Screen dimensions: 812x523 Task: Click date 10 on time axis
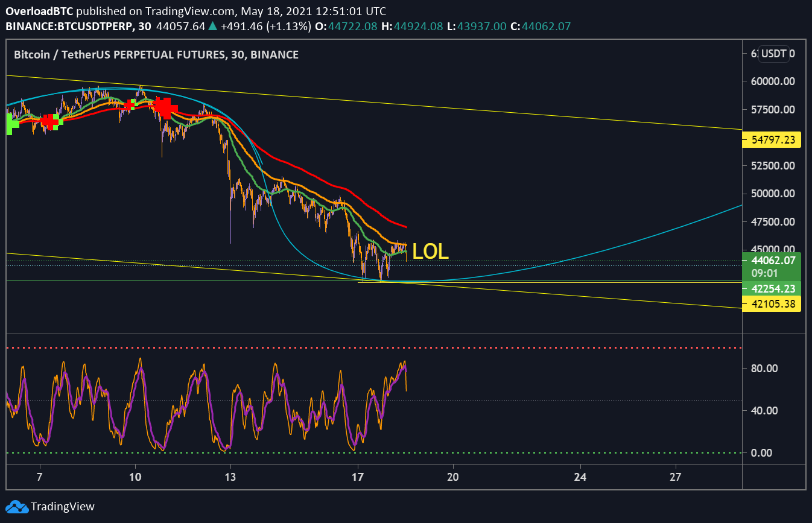click(x=135, y=477)
